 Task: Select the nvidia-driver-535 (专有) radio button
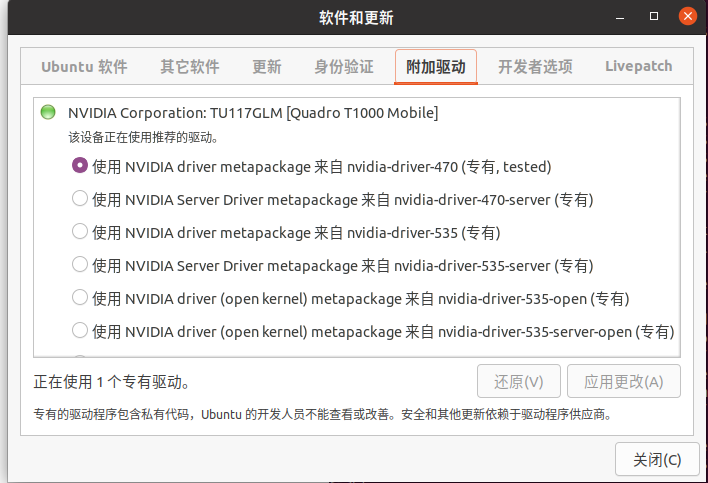coord(80,231)
